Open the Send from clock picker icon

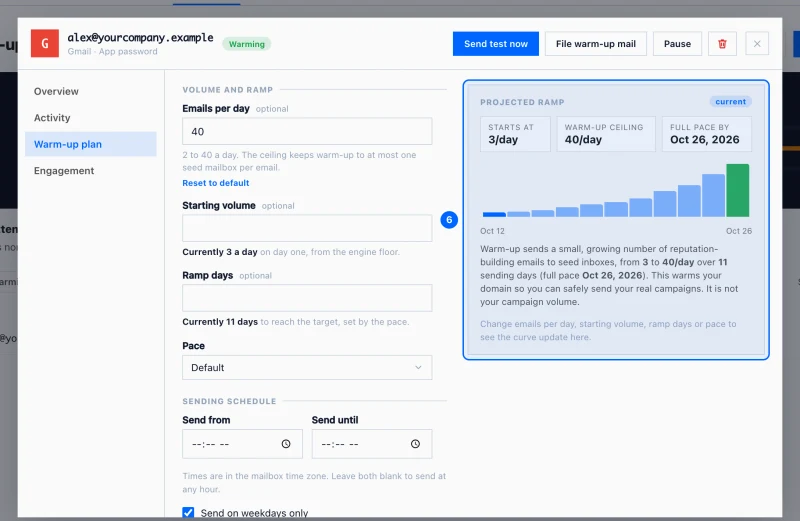pyautogui.click(x=286, y=444)
